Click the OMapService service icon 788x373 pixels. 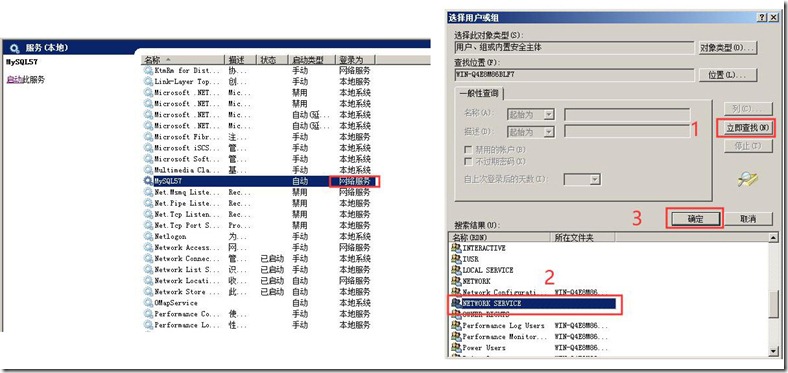(x=148, y=303)
